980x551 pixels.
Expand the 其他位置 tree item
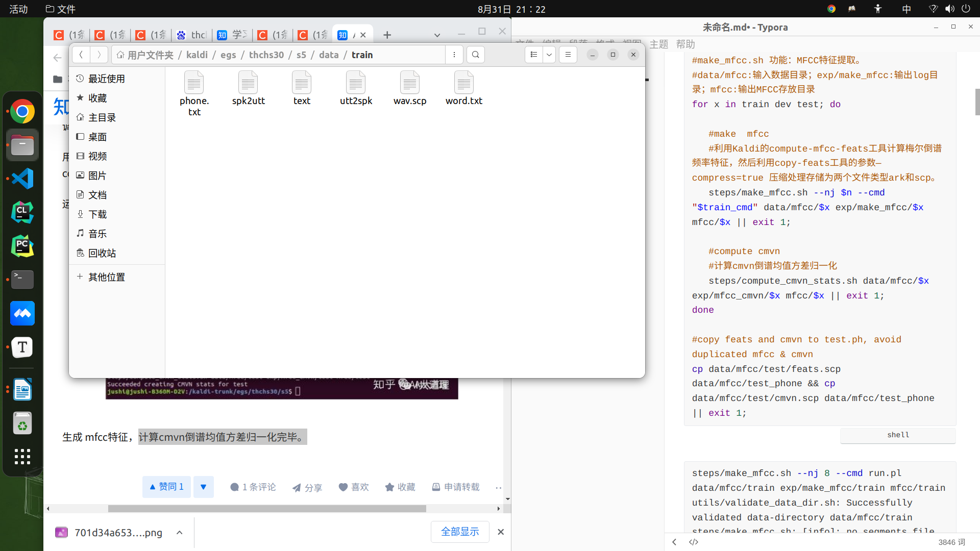tap(80, 277)
